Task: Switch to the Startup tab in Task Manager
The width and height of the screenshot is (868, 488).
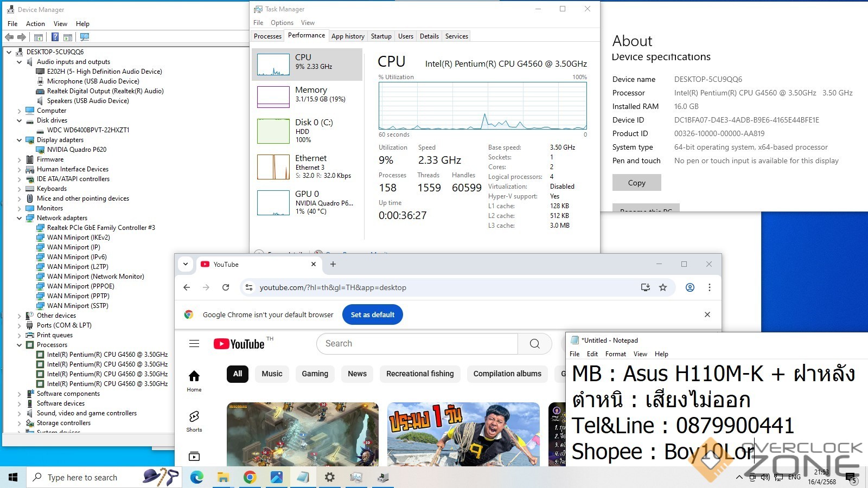Action: coord(381,36)
